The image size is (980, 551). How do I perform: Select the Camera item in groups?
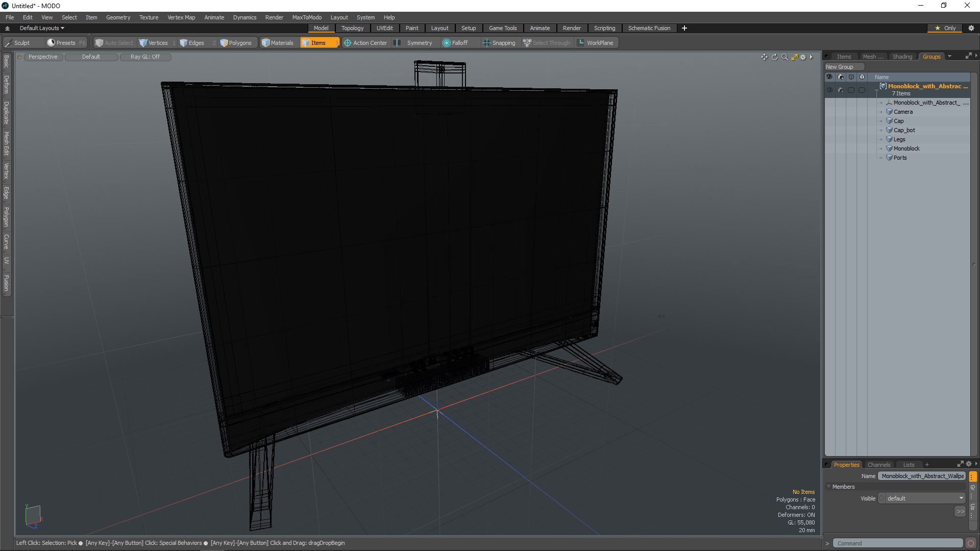click(903, 112)
